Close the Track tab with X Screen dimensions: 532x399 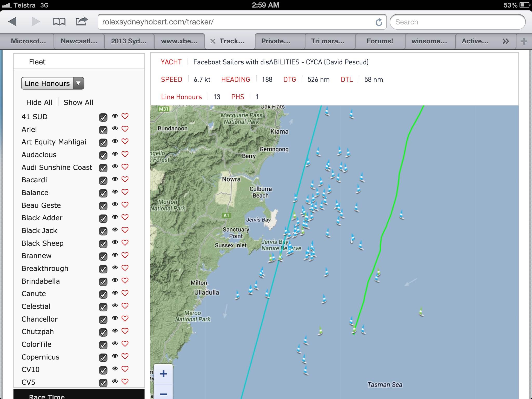click(212, 41)
